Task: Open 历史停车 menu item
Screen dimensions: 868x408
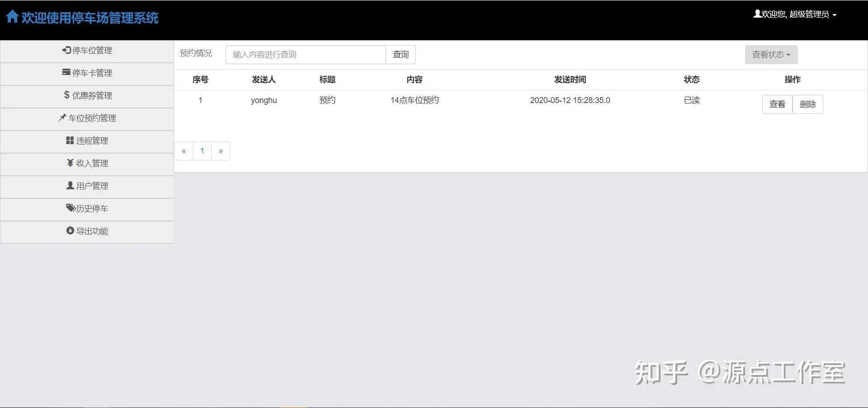Action: click(87, 209)
